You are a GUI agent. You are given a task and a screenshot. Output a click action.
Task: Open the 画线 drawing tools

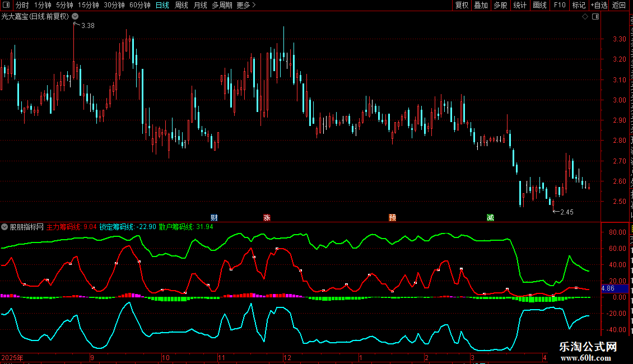(540, 5)
